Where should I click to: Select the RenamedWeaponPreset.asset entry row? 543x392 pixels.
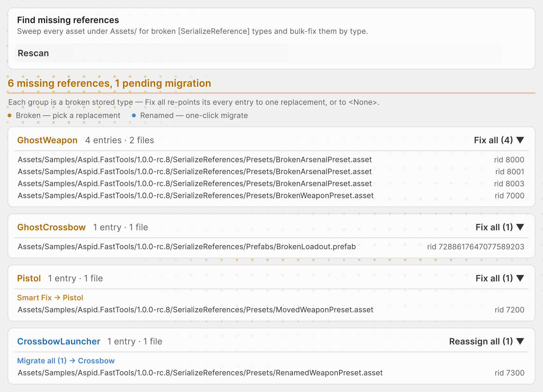click(x=271, y=373)
